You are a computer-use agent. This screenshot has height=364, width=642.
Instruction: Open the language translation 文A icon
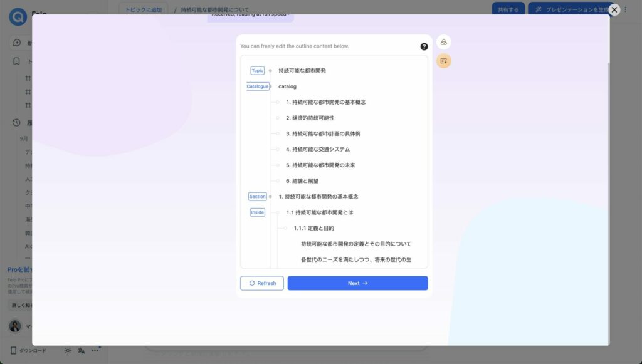click(x=81, y=351)
